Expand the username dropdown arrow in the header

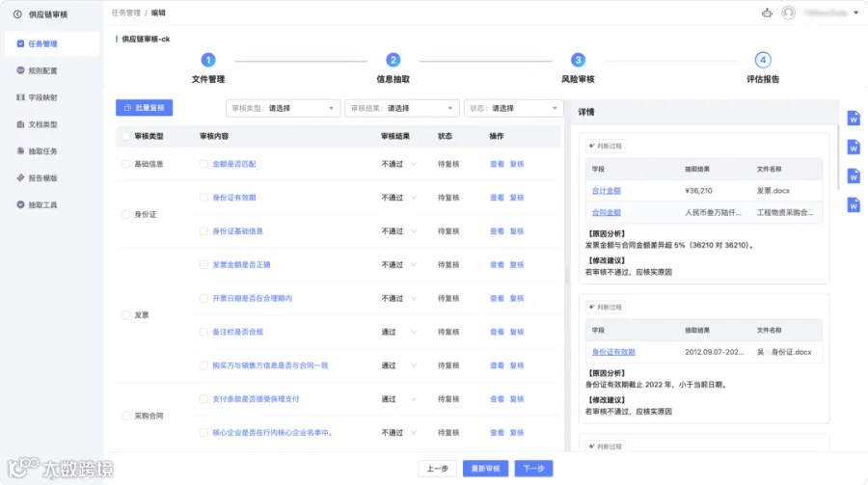855,13
